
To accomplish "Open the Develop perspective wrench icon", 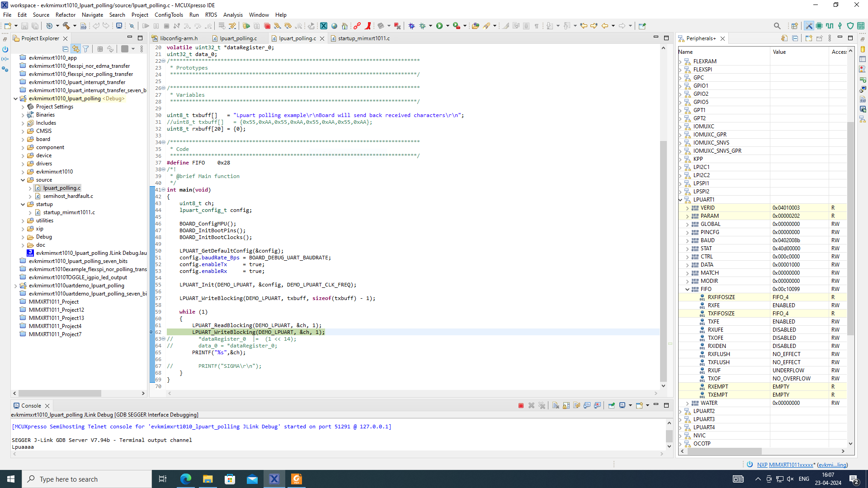I will point(809,26).
